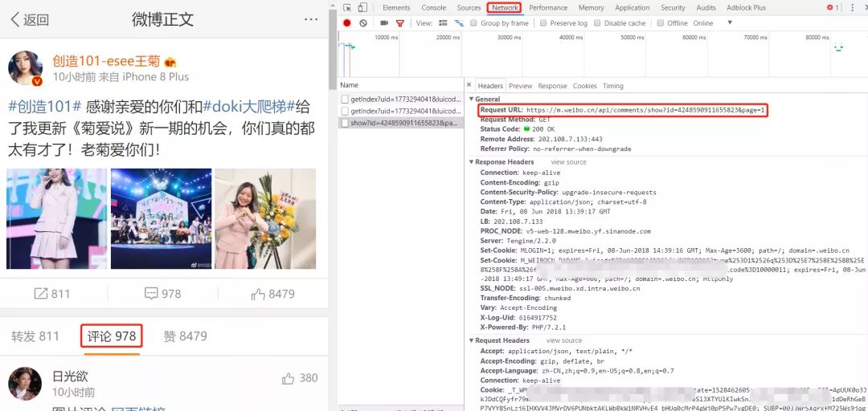Select the second getIndex request row
The image size is (868, 411).
[401, 112]
